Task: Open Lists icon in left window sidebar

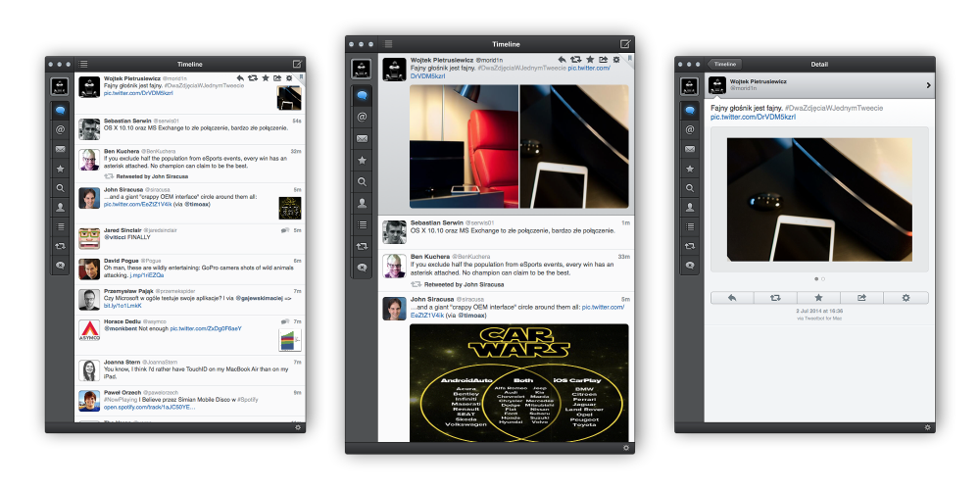Action: pyautogui.click(x=60, y=227)
